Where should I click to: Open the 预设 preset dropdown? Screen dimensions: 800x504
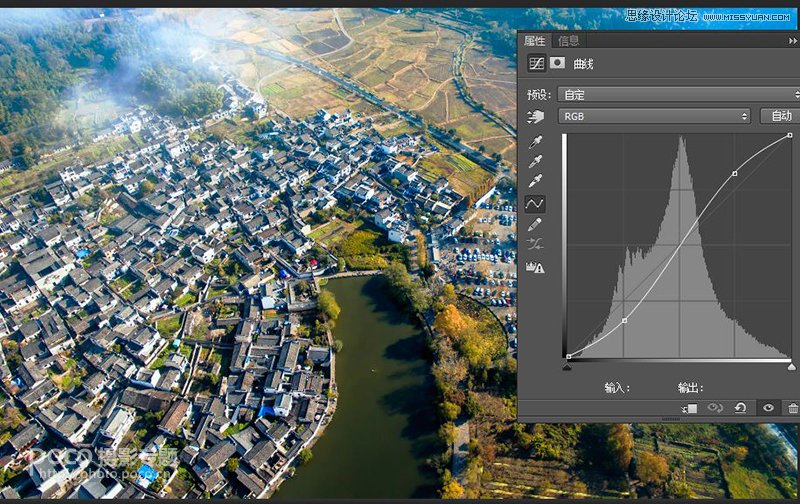[678, 94]
